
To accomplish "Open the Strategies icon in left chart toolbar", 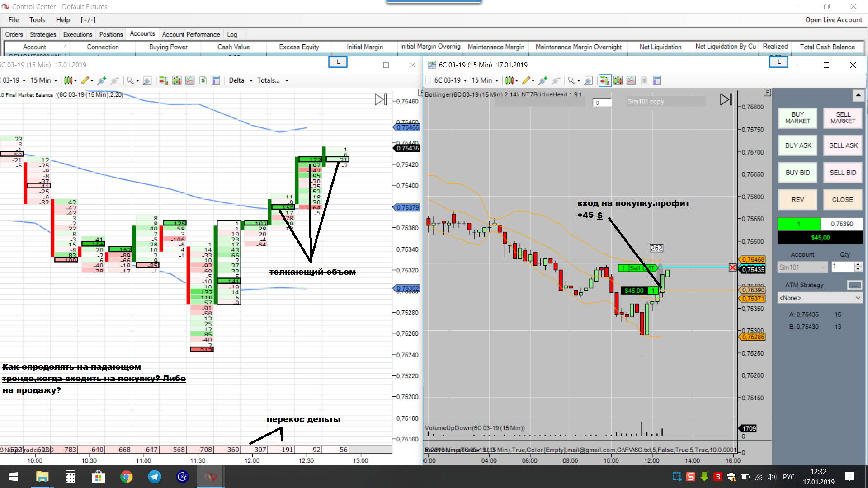I will point(203,80).
